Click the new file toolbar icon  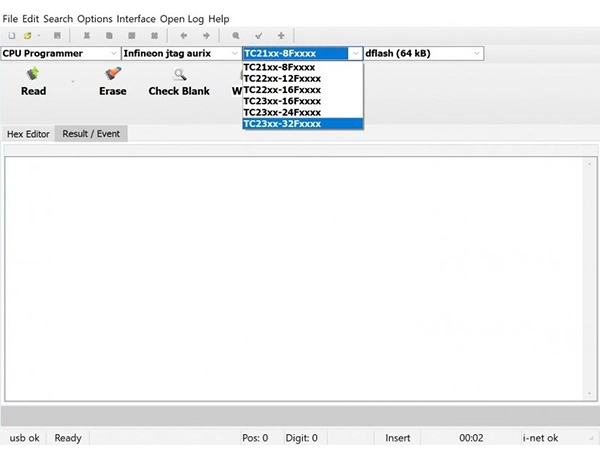(12, 35)
